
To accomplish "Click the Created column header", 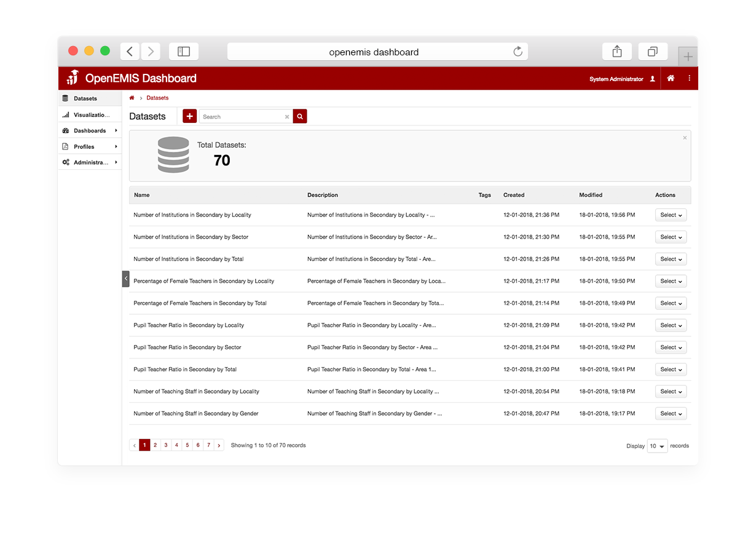I will pyautogui.click(x=514, y=195).
